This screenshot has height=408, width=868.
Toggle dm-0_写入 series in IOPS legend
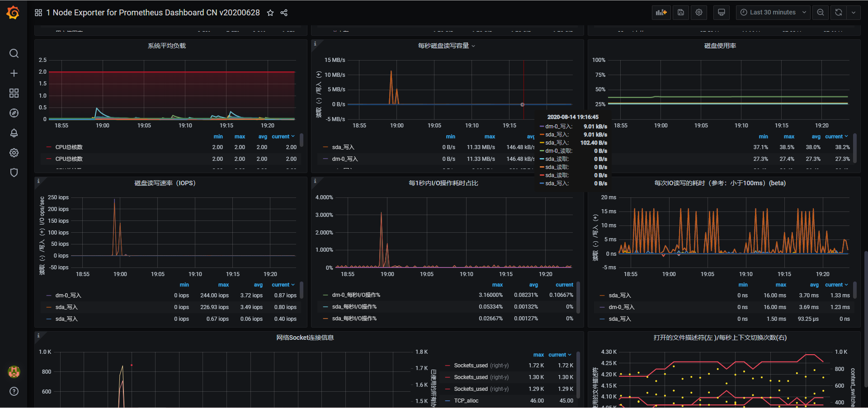68,295
